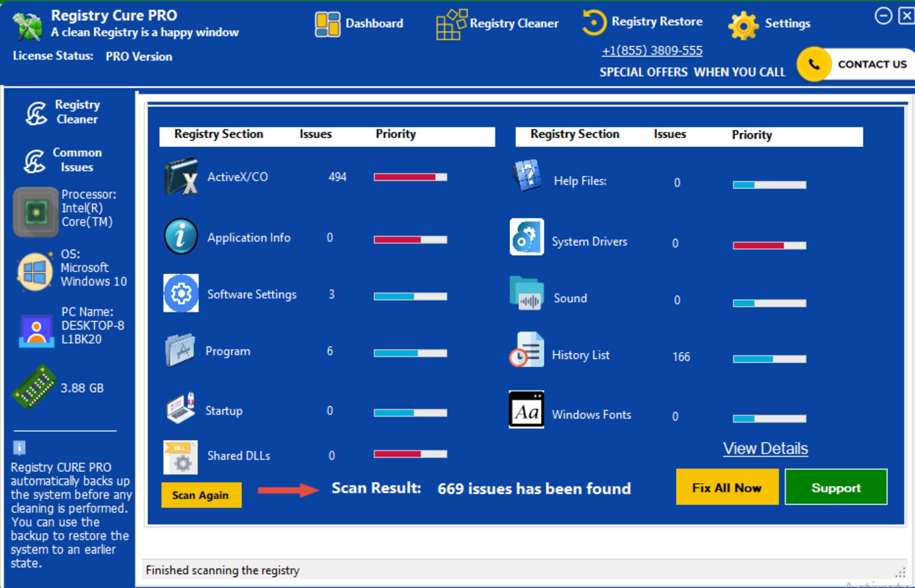Image resolution: width=915 pixels, height=588 pixels.
Task: Click the right Issues column header
Action: (x=670, y=135)
